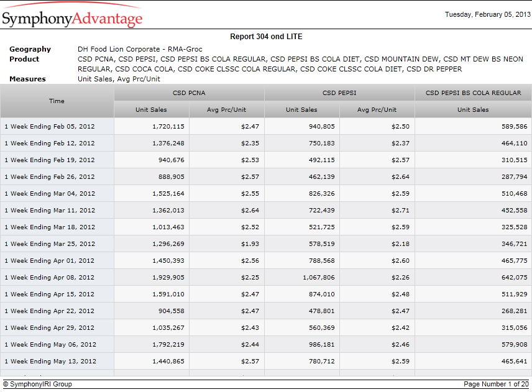The height and width of the screenshot is (392, 532).
Task: Click Unit Sales header under CSD PCNA
Action: [x=151, y=109]
